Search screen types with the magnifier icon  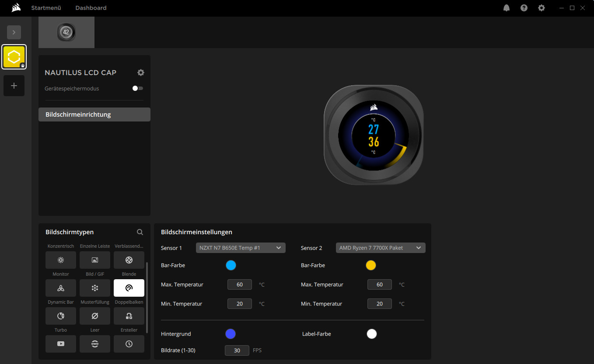click(x=140, y=232)
